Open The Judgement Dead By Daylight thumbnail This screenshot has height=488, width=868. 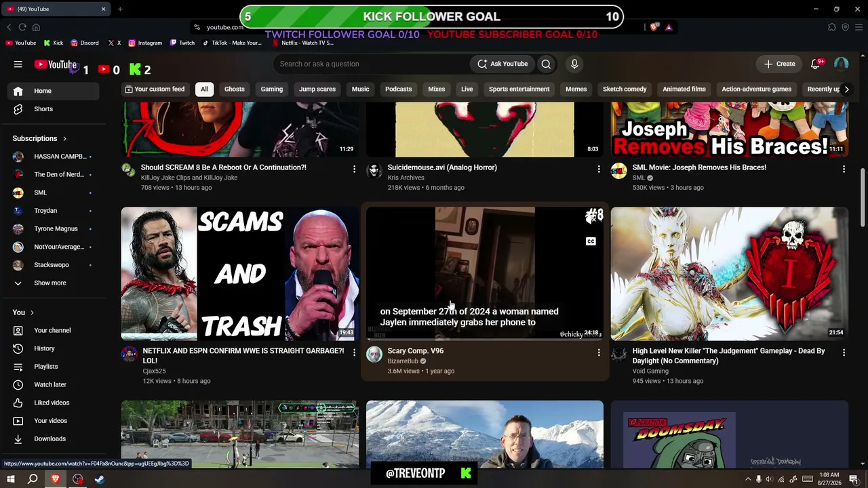tap(730, 274)
